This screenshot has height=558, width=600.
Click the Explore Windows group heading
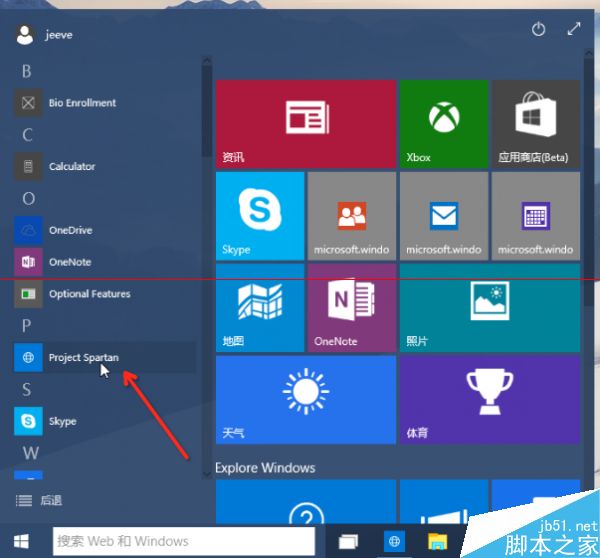click(x=265, y=468)
